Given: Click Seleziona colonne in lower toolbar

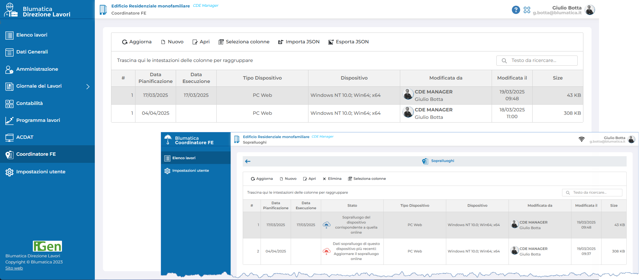Looking at the screenshot, I should point(367,179).
